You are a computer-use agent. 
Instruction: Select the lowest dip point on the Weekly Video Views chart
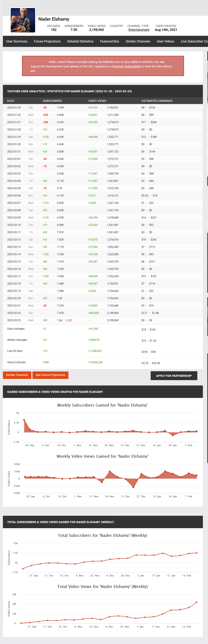[133, 487]
